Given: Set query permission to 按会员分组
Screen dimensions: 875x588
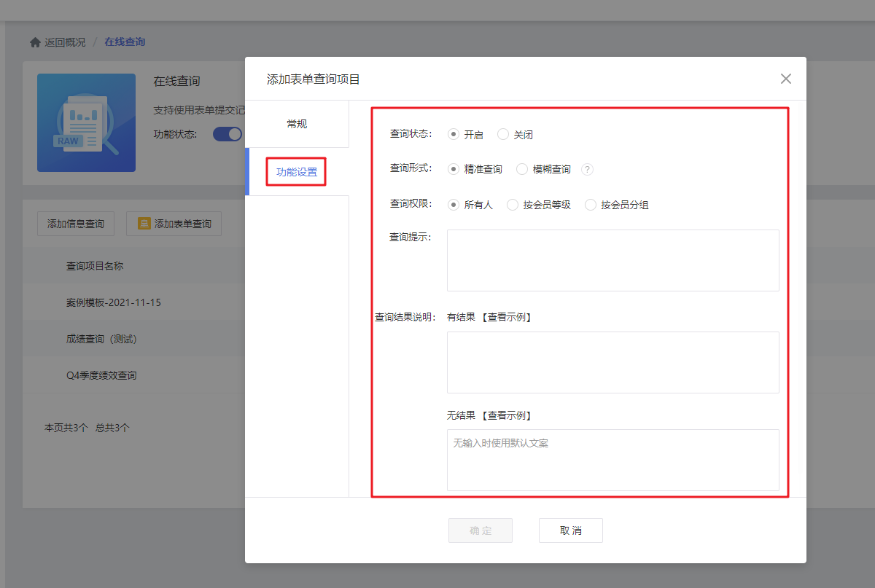Looking at the screenshot, I should click(591, 205).
